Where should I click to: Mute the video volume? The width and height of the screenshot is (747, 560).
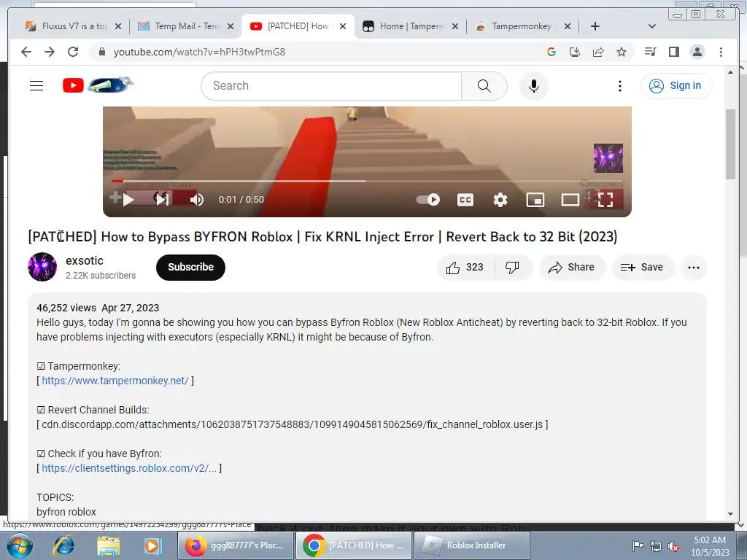click(x=197, y=200)
